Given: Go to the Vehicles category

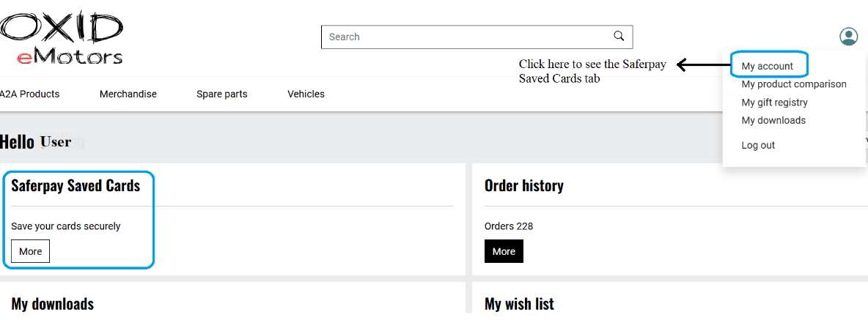Looking at the screenshot, I should click(x=306, y=94).
